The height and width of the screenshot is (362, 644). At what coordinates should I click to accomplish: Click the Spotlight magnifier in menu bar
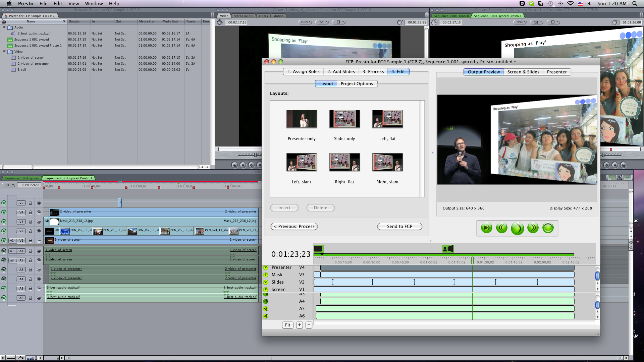tap(635, 4)
